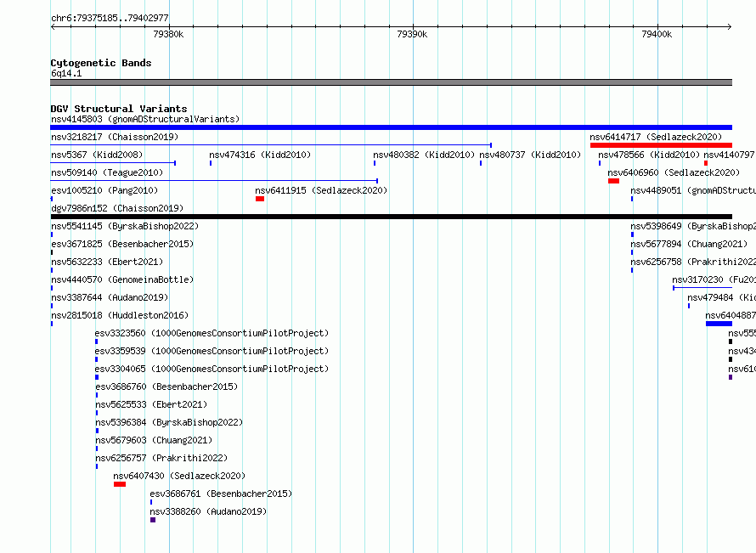
Task: Open nsv3388260 (Audano2019) label
Action: (x=208, y=511)
